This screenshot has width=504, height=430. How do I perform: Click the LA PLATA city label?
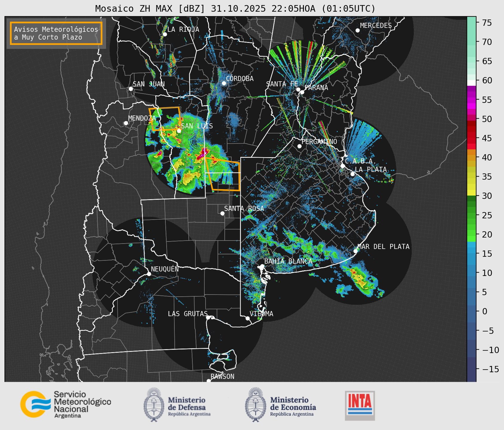pyautogui.click(x=371, y=169)
